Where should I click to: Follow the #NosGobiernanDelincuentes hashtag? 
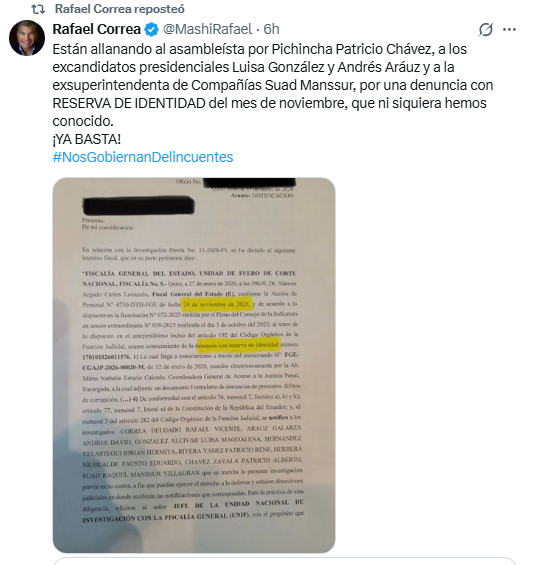(x=143, y=157)
